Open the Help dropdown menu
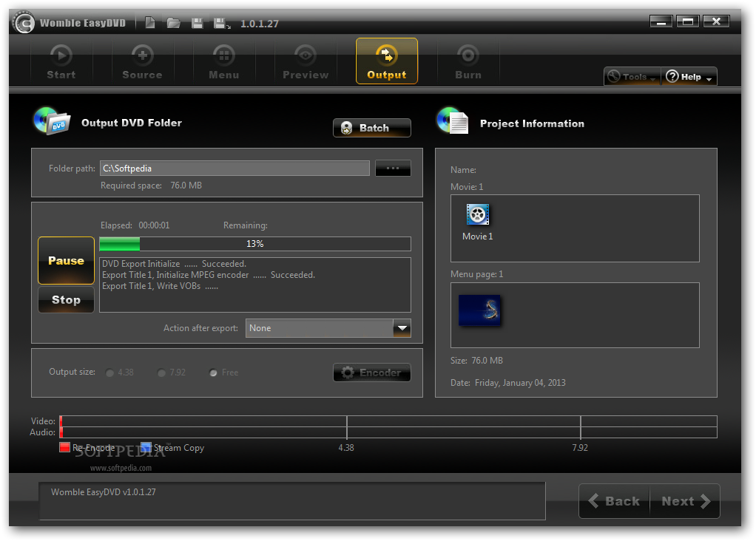The height and width of the screenshot is (541, 756). 689,77
